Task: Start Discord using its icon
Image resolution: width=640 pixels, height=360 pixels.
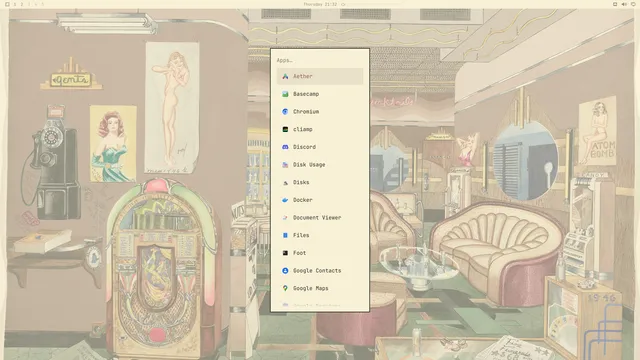Action: point(285,147)
